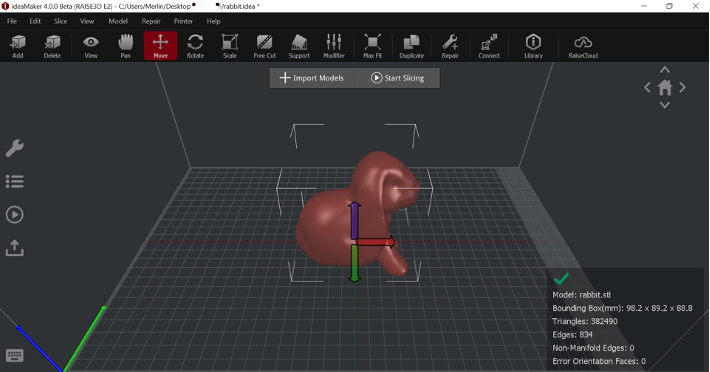
Task: Click the keyboard icon at bottom left
Action: point(14,355)
